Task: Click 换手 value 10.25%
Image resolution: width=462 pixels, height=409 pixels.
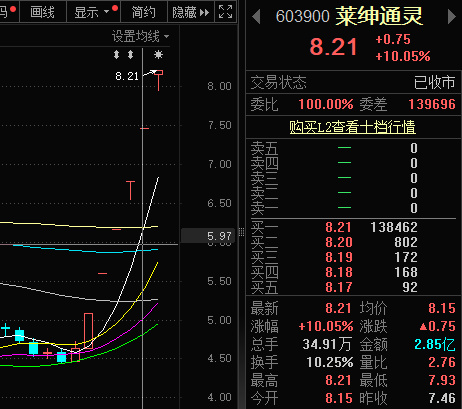Action: click(330, 362)
